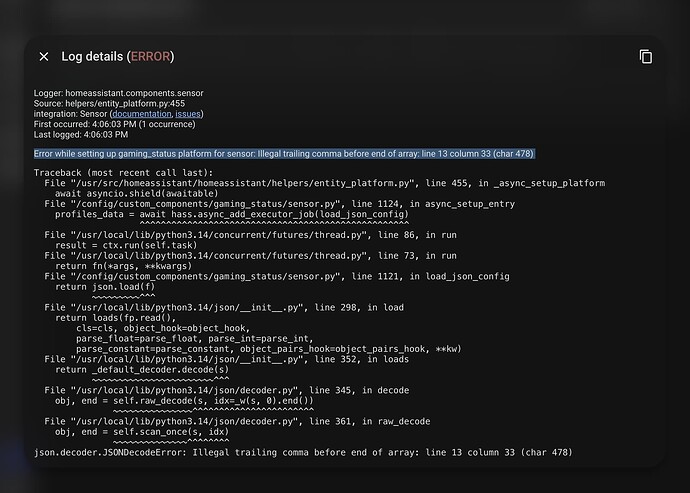Click decoder.py line 345 decode entry

coord(227,390)
